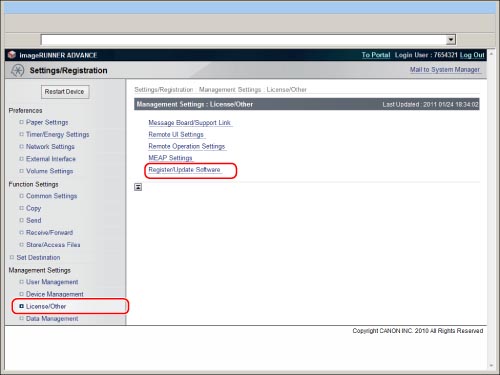Go to the To Portal link

(376, 55)
